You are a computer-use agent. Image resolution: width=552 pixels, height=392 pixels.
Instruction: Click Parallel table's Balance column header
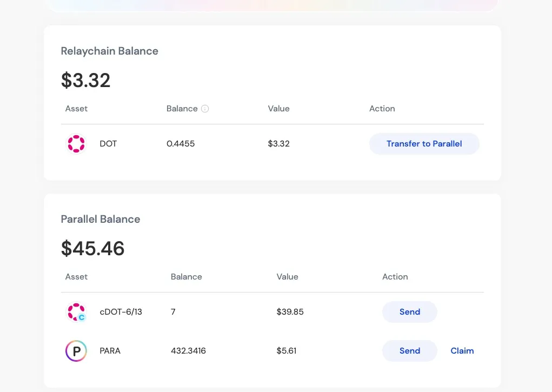pos(186,277)
